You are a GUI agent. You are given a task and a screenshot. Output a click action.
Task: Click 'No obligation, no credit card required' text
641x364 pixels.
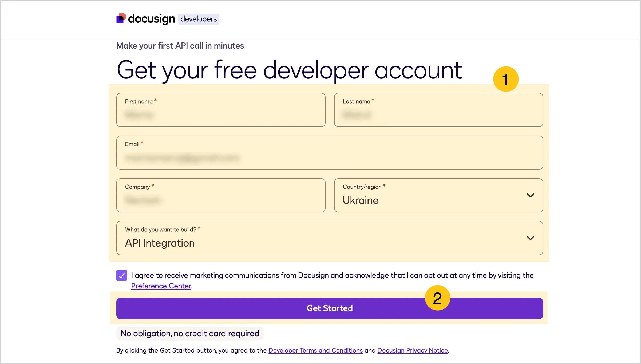(x=190, y=334)
